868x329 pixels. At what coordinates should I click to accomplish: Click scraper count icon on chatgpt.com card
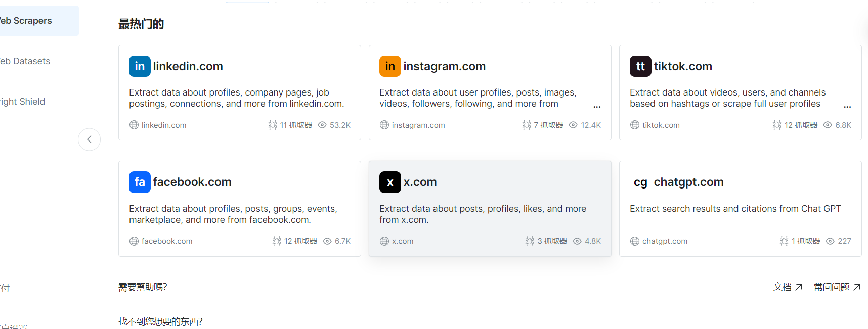[x=784, y=241]
